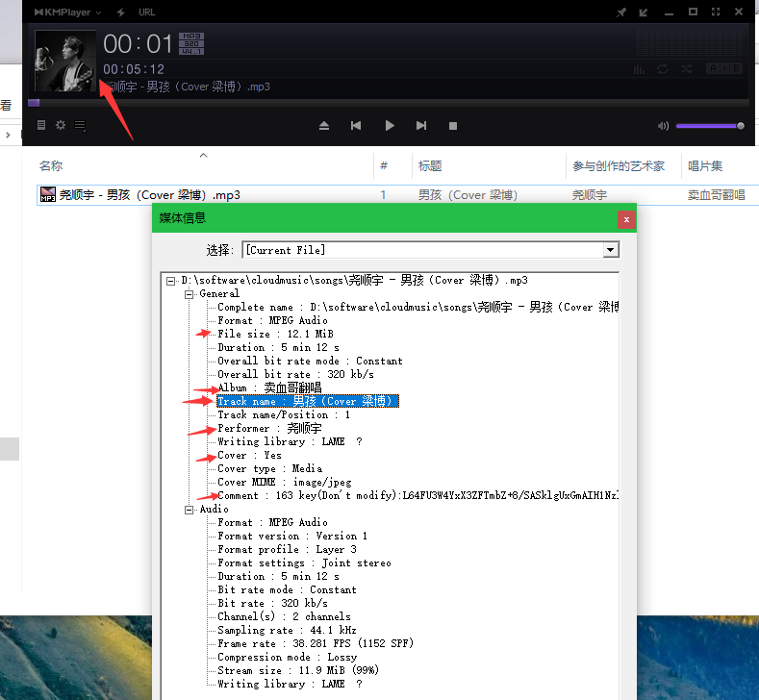This screenshot has height=700, width=759.
Task: Sort by 唱片集 column header
Action: 705,166
